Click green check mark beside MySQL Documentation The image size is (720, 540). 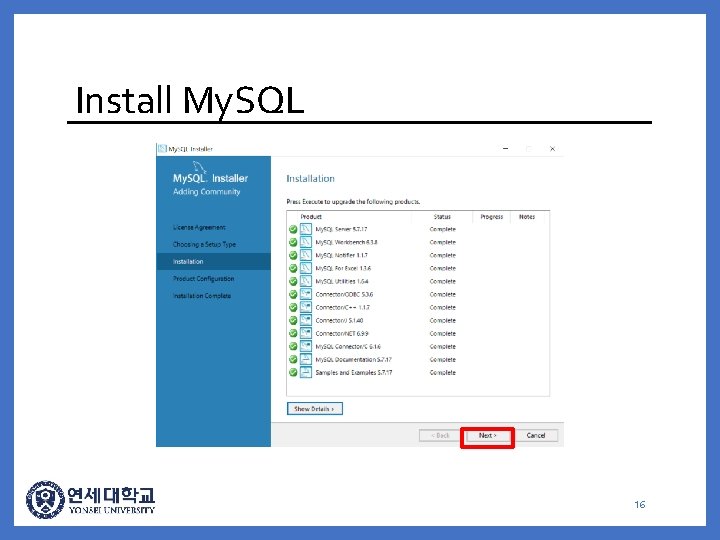tap(293, 360)
